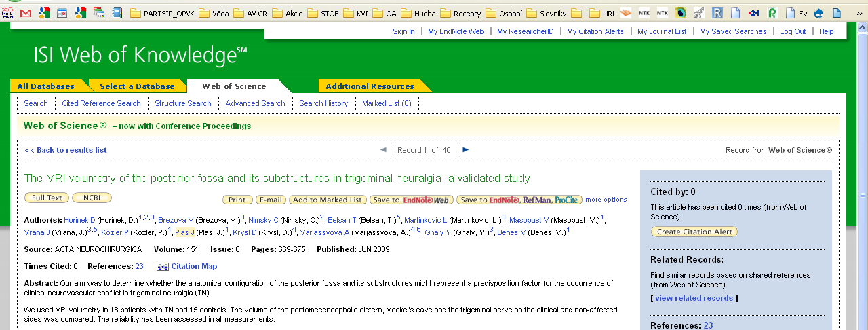Open the OA bookmark folder
The width and height of the screenshot is (868, 330).
(x=384, y=13)
